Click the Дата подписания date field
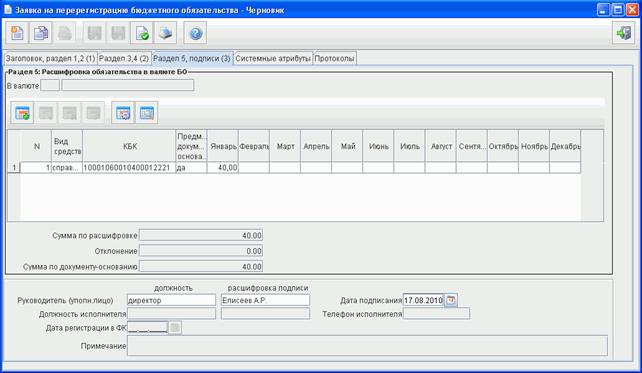This screenshot has height=373, width=642. [423, 300]
